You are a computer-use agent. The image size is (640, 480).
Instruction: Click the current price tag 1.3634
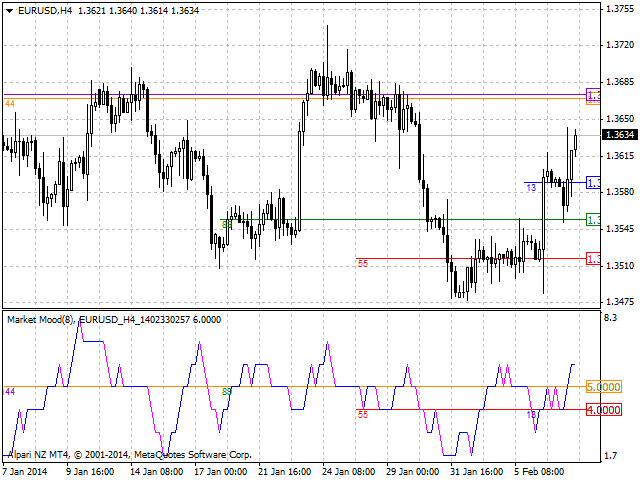coord(620,135)
